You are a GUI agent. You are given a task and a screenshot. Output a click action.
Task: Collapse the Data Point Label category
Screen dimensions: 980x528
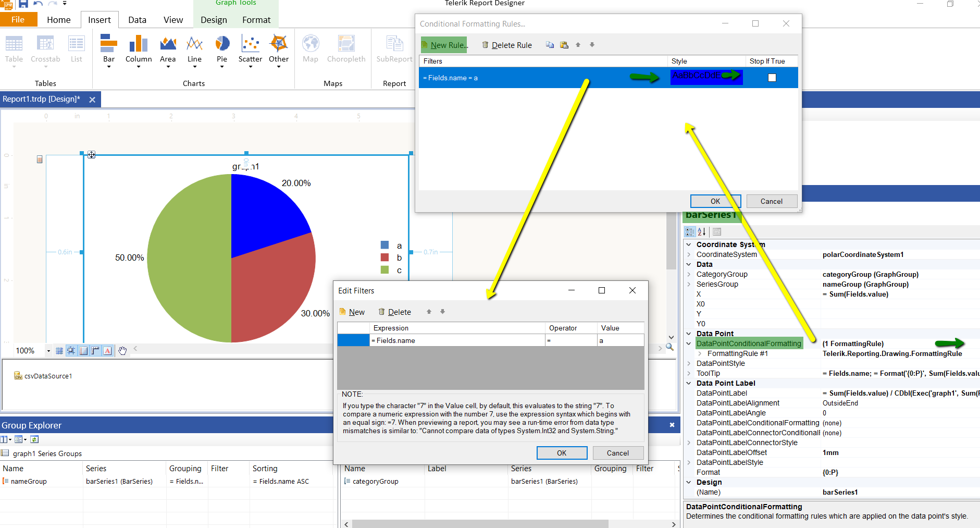coord(689,383)
